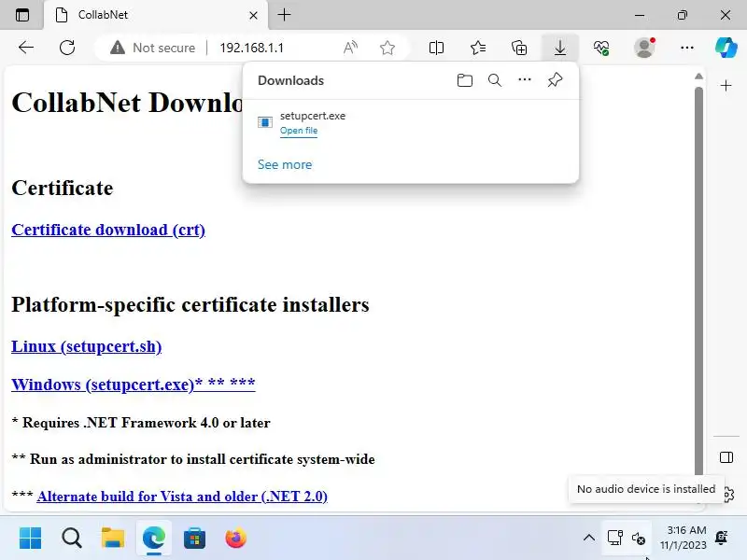The width and height of the screenshot is (747, 560).
Task: Toggle the sidebar panel icon
Action: 726,457
